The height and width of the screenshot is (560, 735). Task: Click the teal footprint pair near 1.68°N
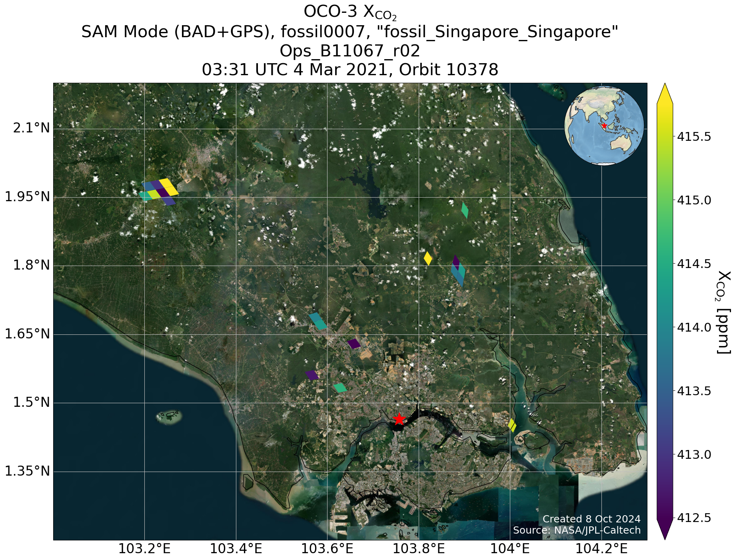pos(318,321)
